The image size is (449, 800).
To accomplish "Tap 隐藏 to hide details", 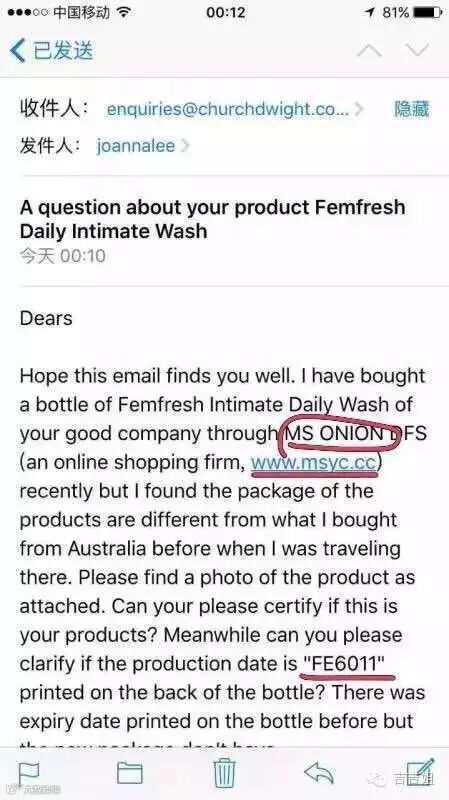I will [x=411, y=109].
